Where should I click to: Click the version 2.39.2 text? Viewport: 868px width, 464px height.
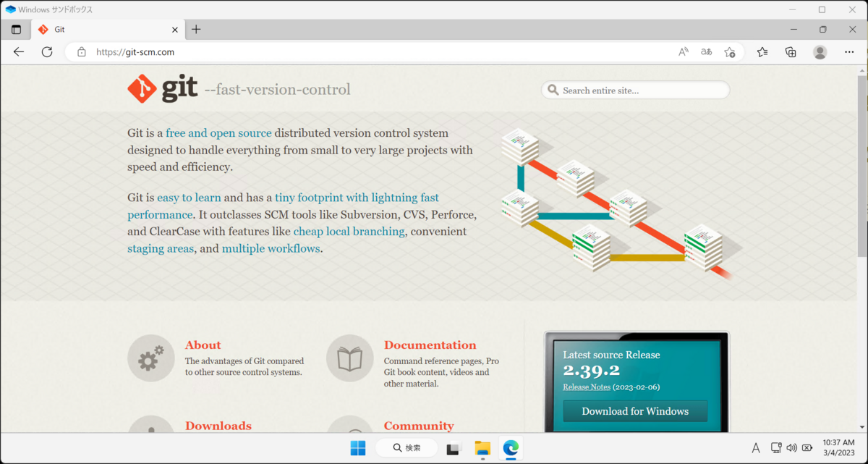point(591,371)
